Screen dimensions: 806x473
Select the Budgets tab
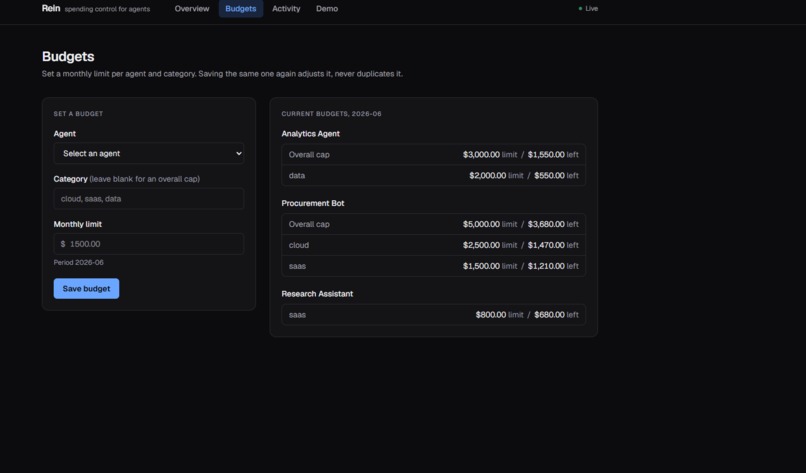(241, 9)
